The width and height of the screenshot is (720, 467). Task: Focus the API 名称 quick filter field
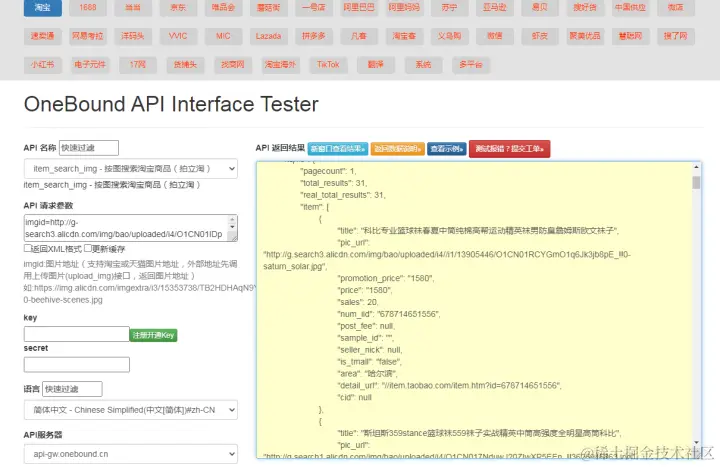(89, 148)
